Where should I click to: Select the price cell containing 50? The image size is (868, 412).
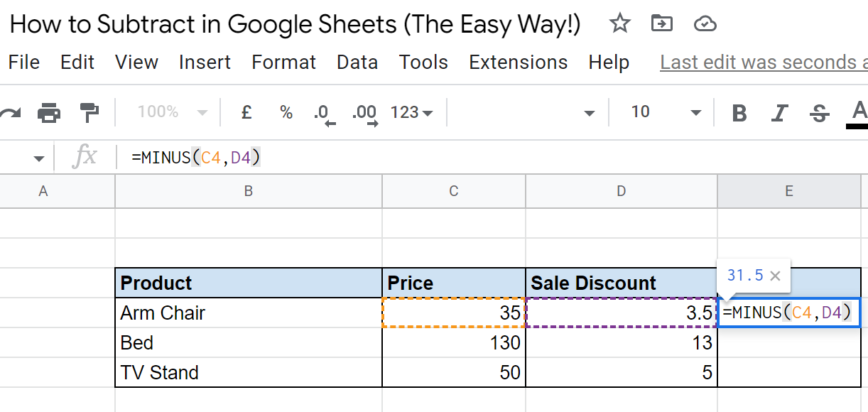click(x=454, y=372)
